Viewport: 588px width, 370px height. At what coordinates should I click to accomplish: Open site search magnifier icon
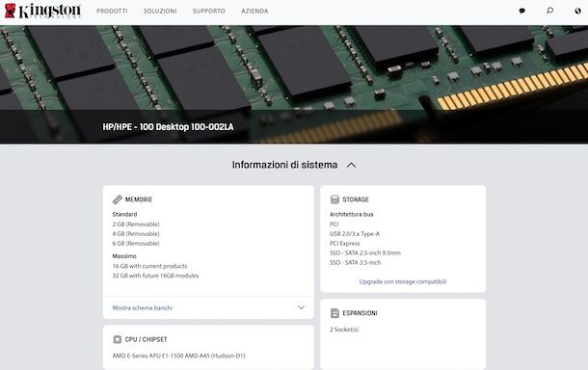[x=549, y=11]
